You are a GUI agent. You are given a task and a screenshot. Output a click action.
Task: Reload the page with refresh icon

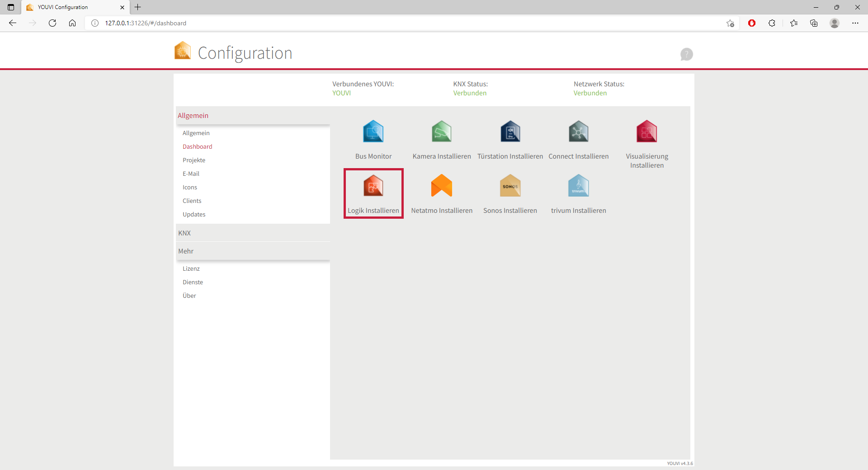(52, 23)
